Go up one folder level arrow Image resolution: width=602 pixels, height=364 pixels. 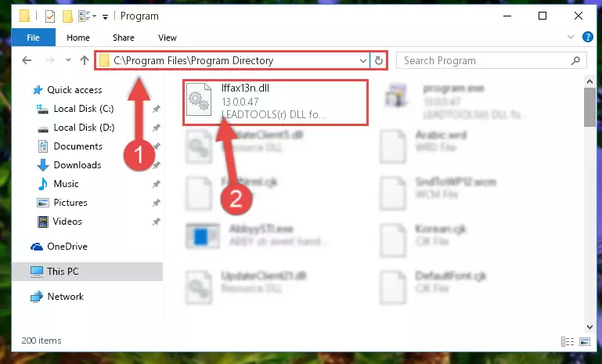click(85, 60)
